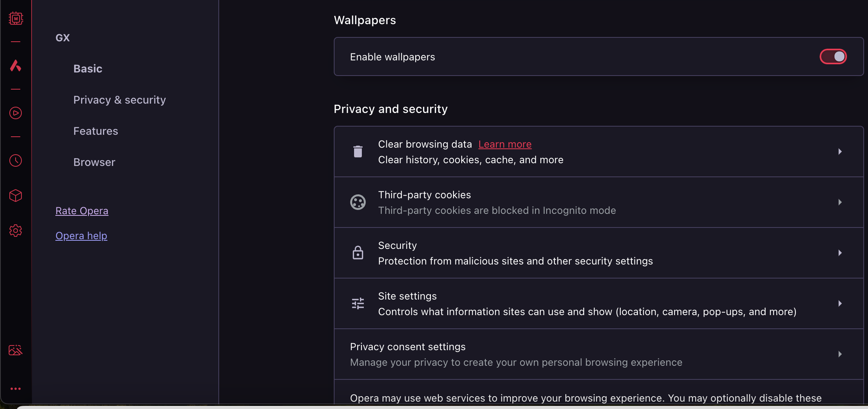
Task: Select GX settings section
Action: click(x=63, y=38)
